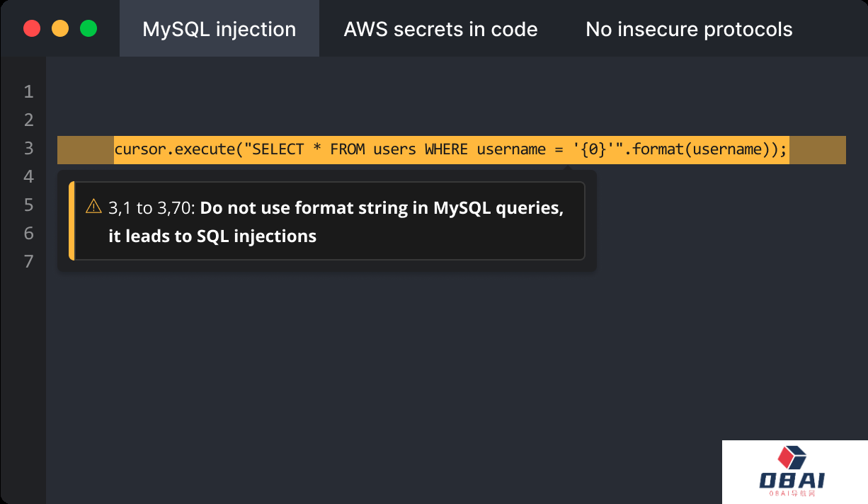
Task: Click the SQL injection warning message text
Action: point(336,222)
